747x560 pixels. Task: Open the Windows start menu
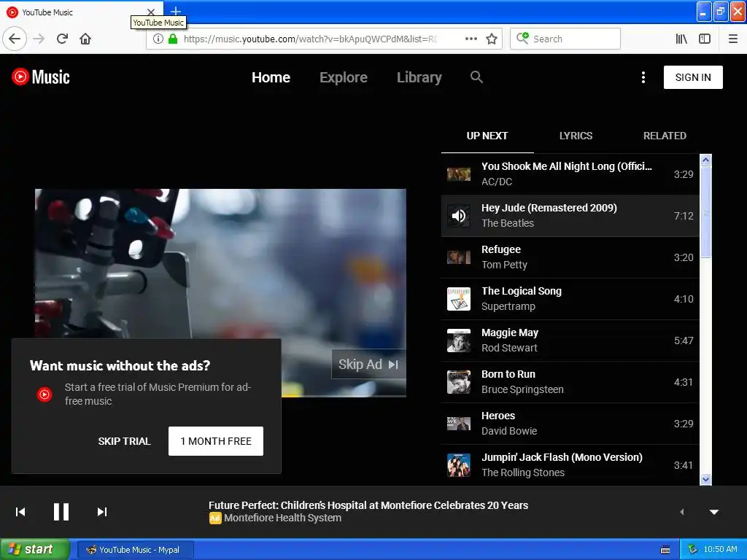pyautogui.click(x=35, y=550)
